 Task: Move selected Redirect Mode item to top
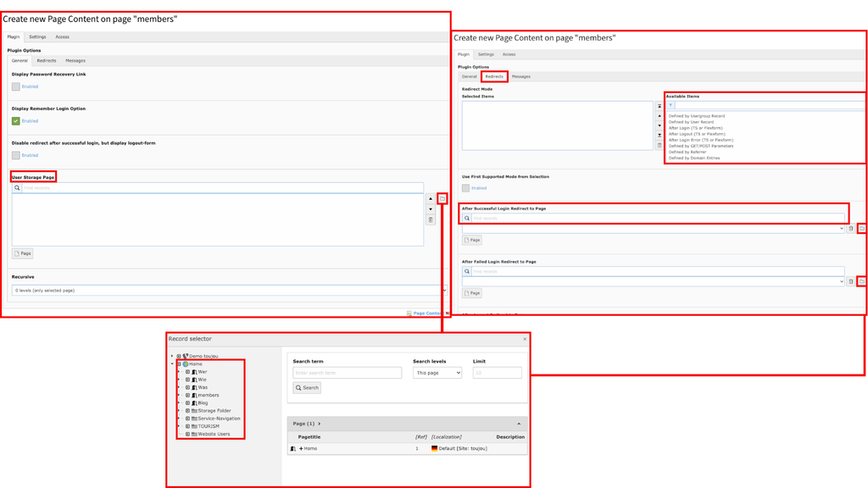pos(659,107)
